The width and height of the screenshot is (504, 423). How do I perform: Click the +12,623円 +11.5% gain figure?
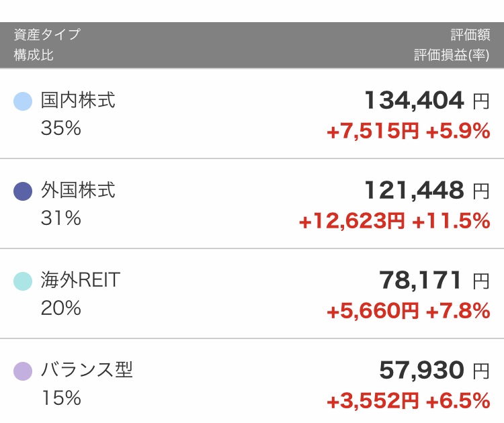pos(394,221)
